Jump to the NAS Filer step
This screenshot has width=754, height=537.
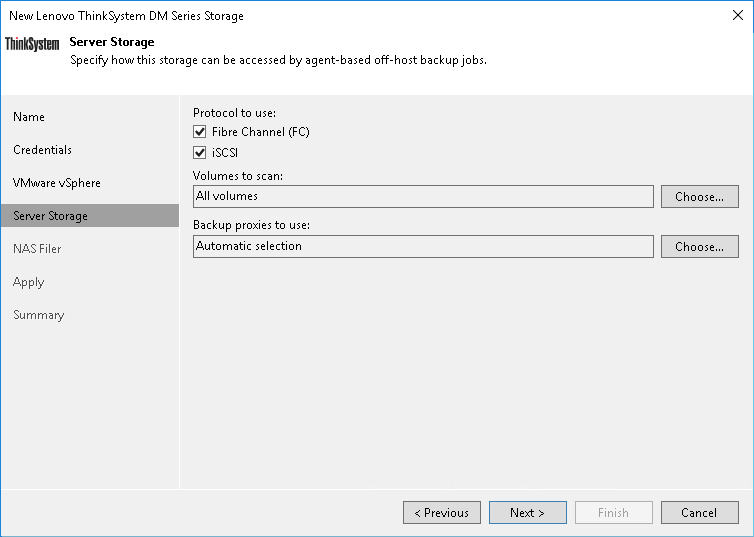point(37,249)
